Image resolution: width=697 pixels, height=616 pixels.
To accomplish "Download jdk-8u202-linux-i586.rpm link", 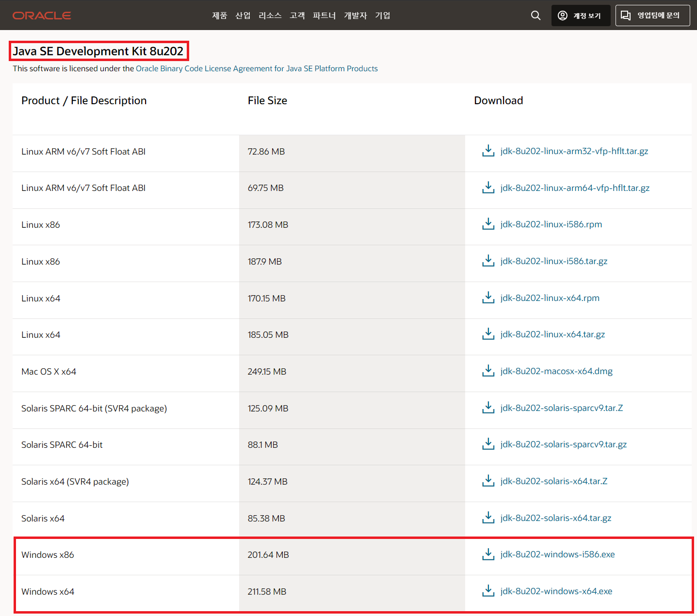I will pyautogui.click(x=551, y=224).
